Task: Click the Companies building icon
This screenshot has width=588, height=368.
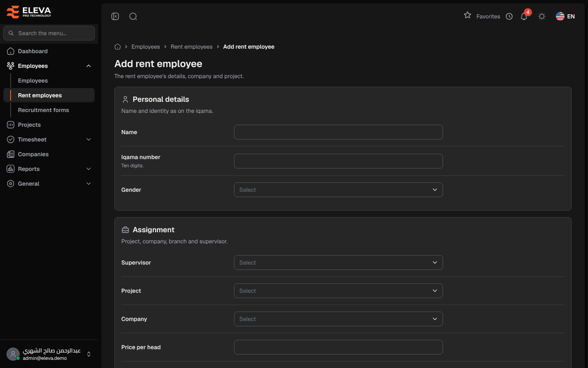Action: (x=11, y=154)
